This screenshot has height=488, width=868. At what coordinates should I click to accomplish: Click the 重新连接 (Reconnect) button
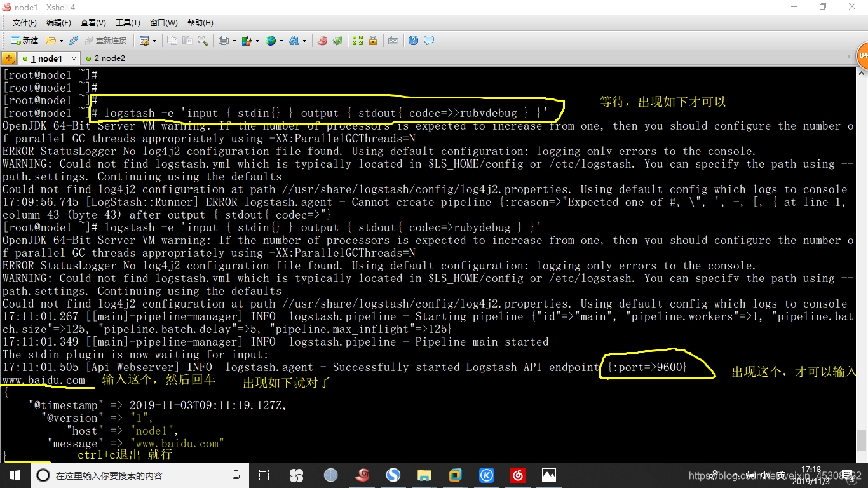106,40
